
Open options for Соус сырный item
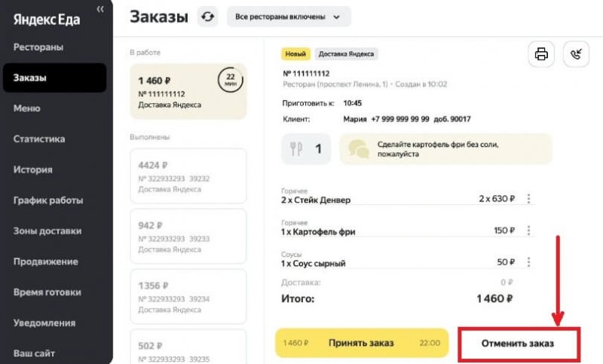(528, 262)
